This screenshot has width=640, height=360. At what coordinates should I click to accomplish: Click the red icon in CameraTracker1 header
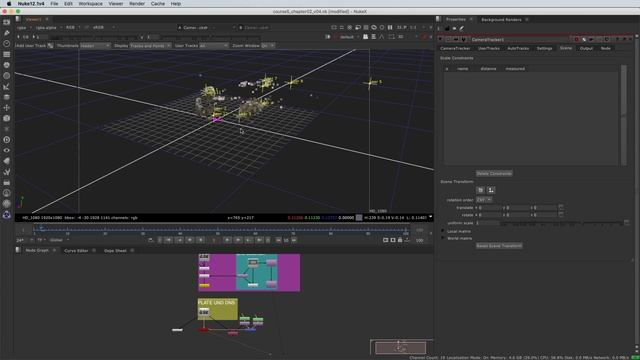(x=576, y=40)
